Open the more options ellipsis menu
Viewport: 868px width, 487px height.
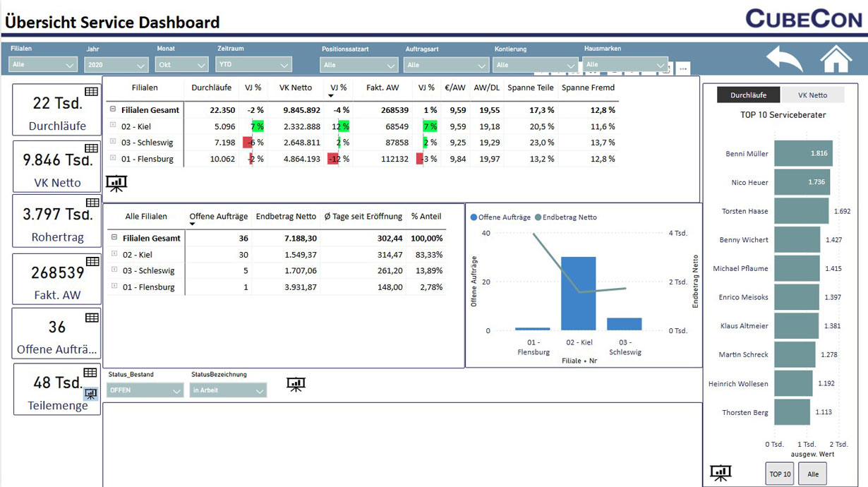click(683, 69)
